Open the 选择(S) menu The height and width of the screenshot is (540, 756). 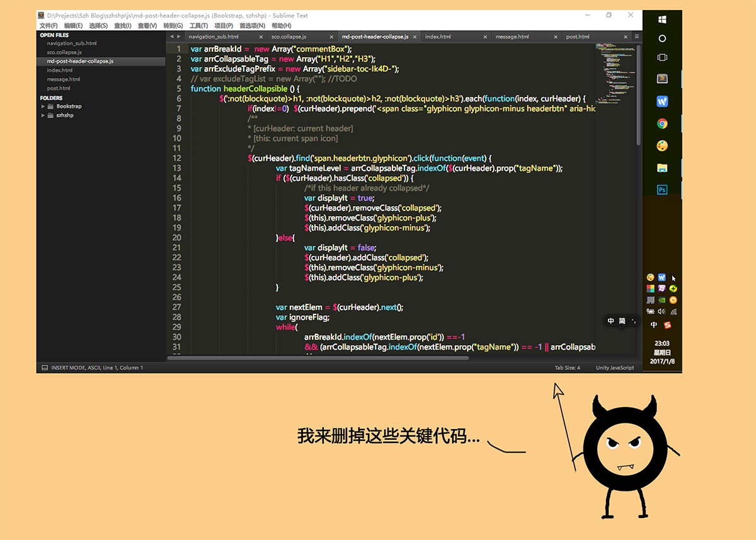coord(98,26)
